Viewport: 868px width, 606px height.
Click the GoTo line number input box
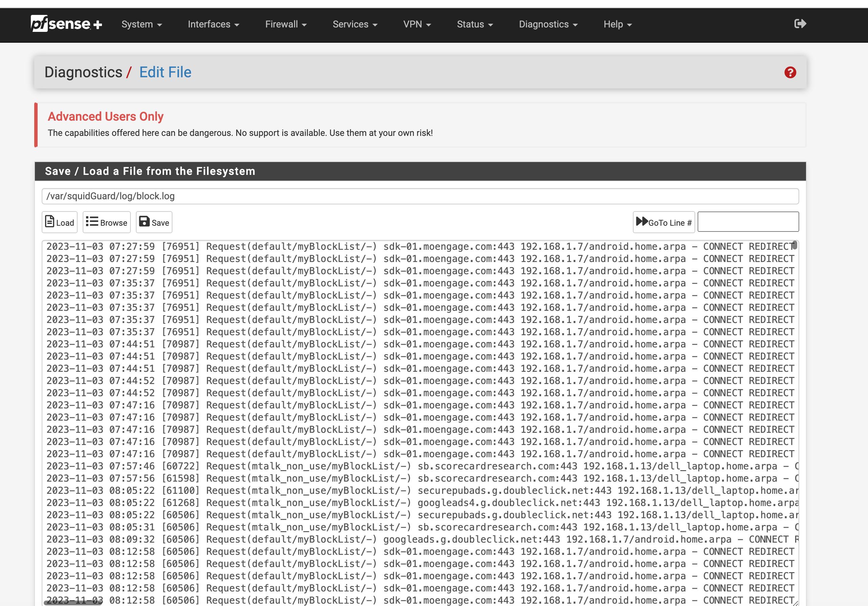[x=748, y=222]
